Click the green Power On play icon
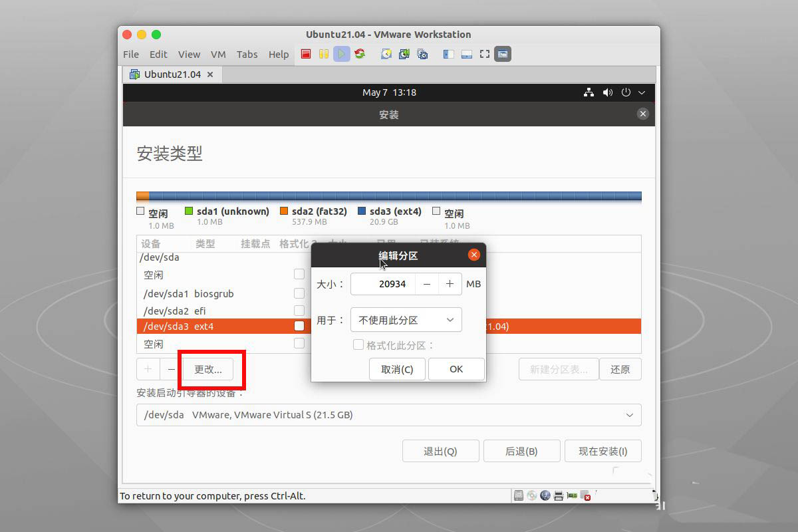 342,54
